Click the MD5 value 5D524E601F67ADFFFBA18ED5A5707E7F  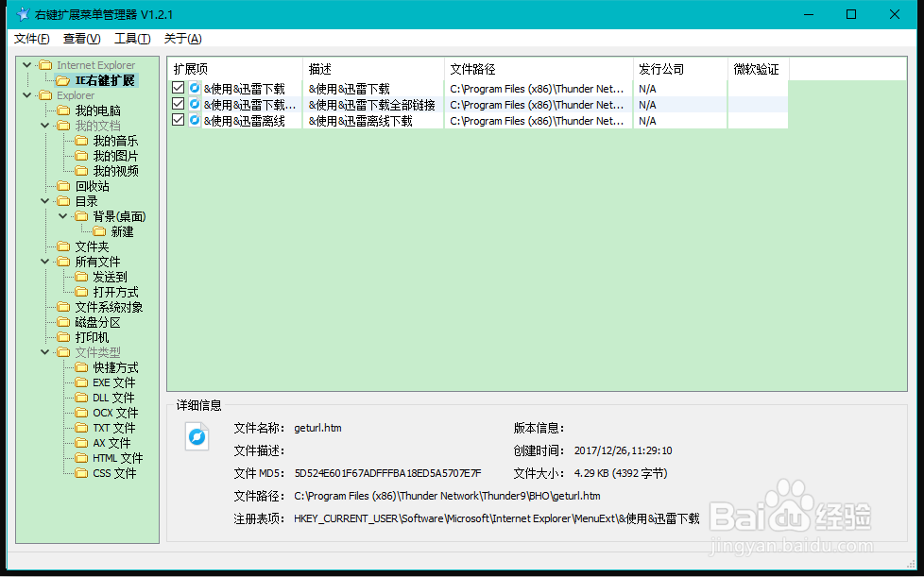pos(387,473)
